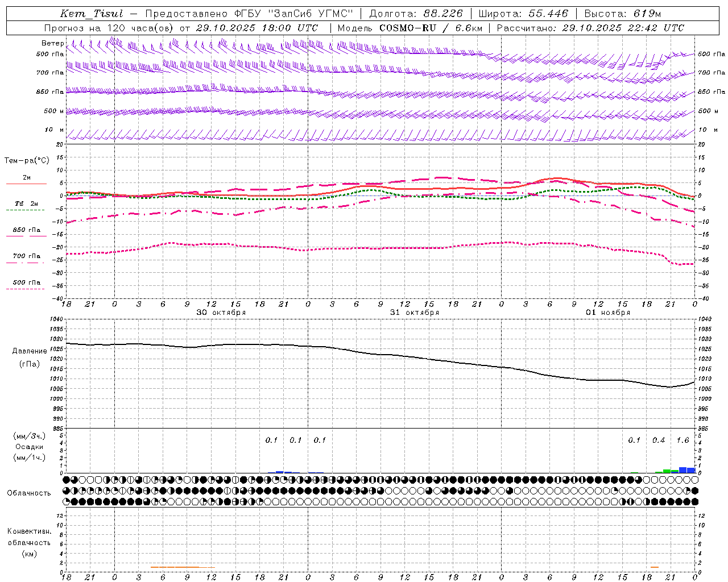Click the Широта: 55.446 value
Screen dimensions: 728x582
[523, 14]
